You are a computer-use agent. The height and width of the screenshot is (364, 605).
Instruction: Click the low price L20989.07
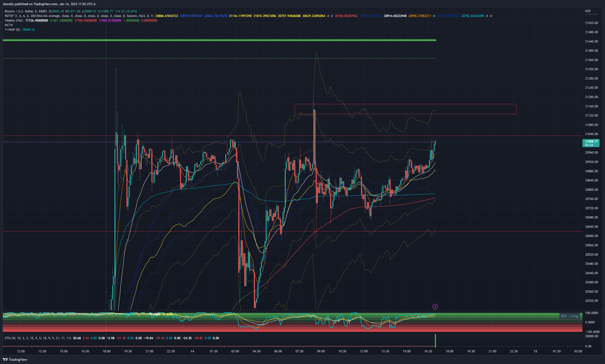89,11
